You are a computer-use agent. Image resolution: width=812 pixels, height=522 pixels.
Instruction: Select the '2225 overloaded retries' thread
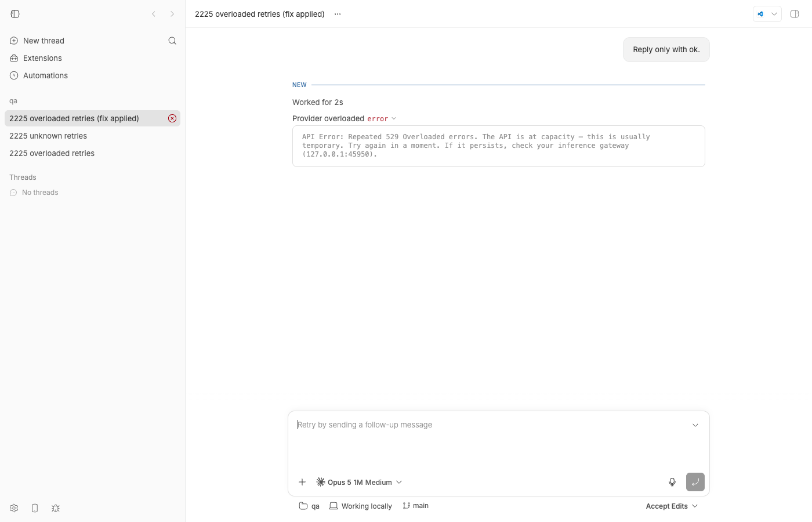92,153
